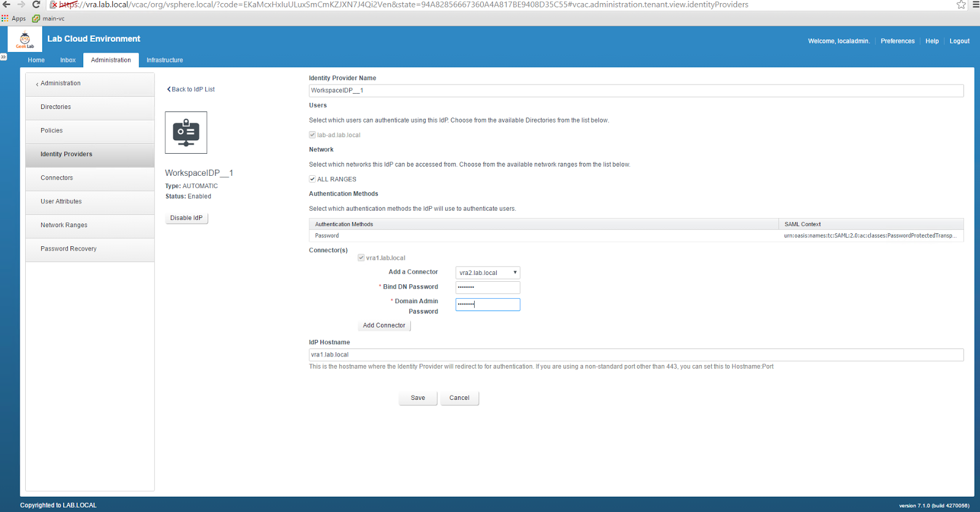Open Network Ranges in the sidebar

click(90, 225)
